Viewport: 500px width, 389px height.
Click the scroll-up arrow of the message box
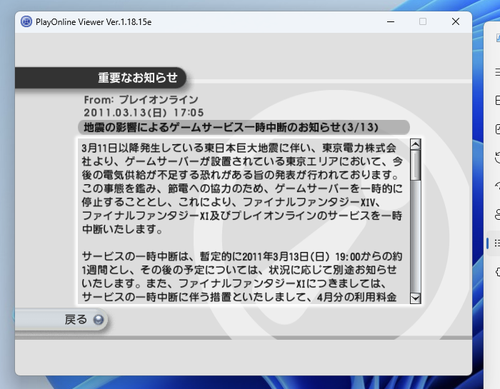coord(415,144)
